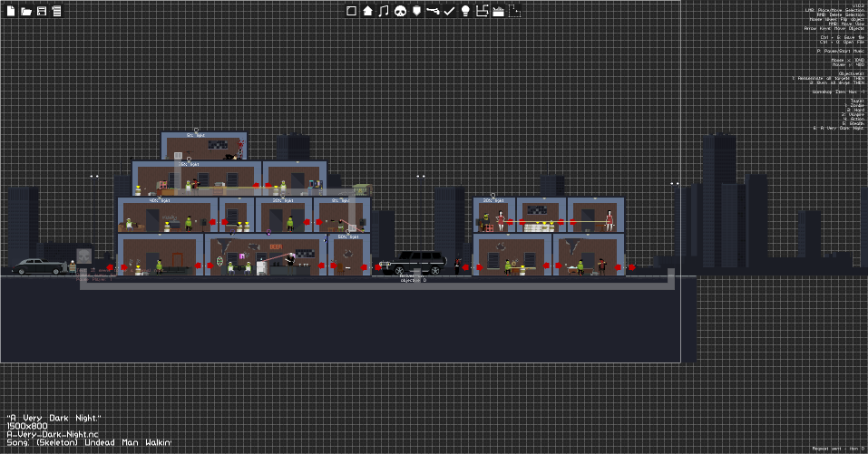Save the level with the floppy disk icon

click(x=42, y=11)
